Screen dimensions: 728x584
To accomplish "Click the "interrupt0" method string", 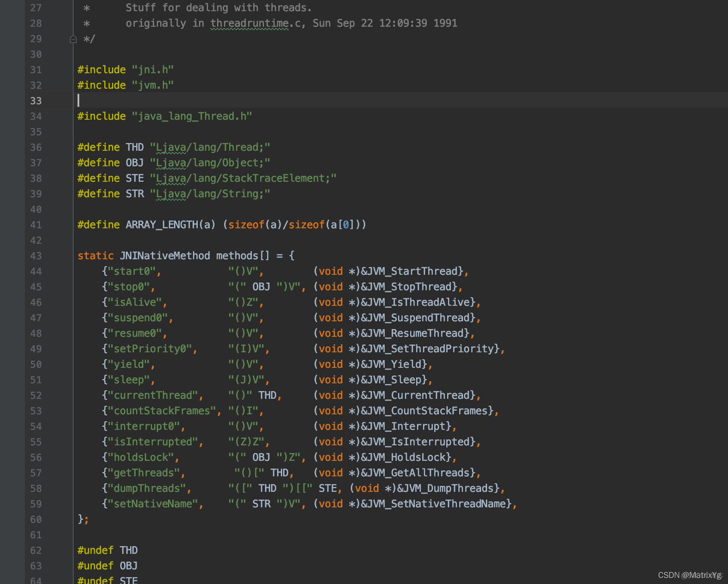I will tap(143, 426).
